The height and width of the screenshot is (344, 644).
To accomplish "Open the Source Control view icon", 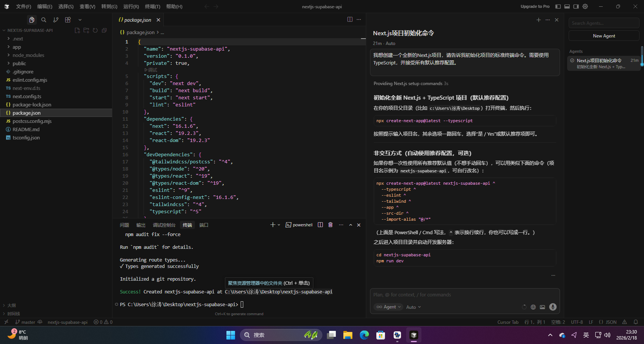I will [x=56, y=20].
